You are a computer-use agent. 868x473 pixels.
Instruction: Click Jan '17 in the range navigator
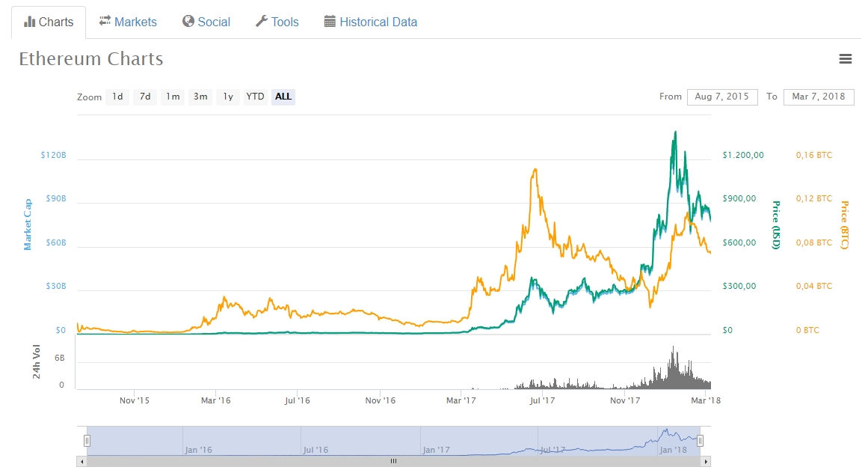pos(436,450)
